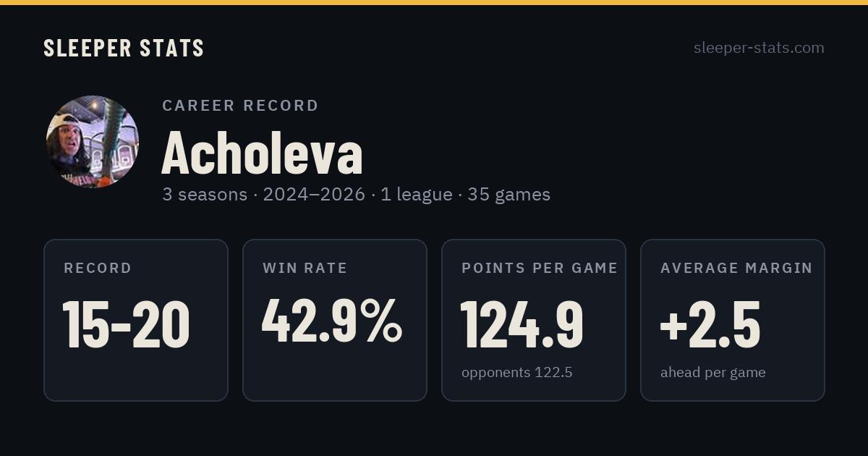The image size is (868, 456).
Task: Click the AVERAGE MARGIN card label
Action: pyautogui.click(x=736, y=269)
